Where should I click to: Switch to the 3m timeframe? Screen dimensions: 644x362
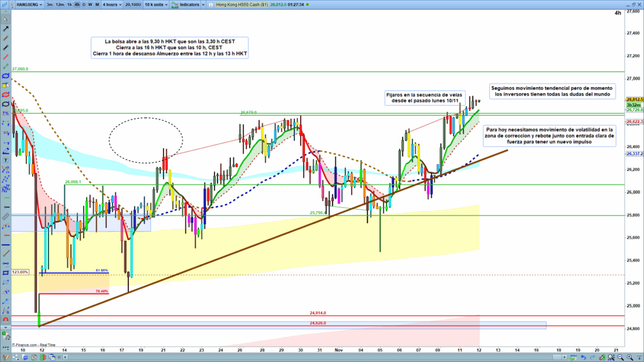(x=49, y=4)
